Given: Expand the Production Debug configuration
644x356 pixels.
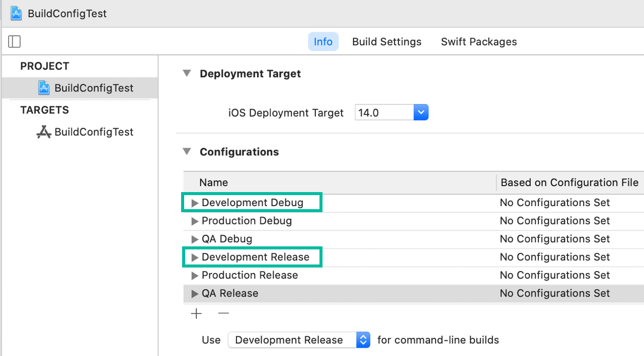Looking at the screenshot, I should pyautogui.click(x=195, y=221).
